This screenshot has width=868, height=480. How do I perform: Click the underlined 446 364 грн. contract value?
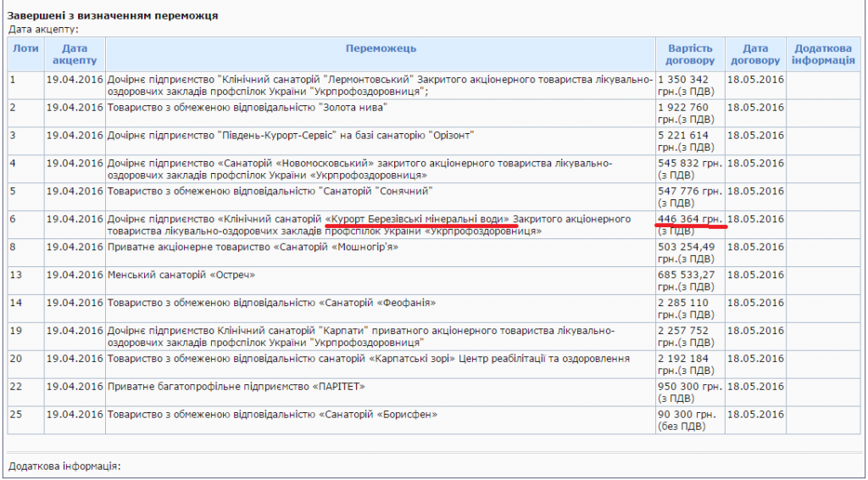[x=689, y=220]
